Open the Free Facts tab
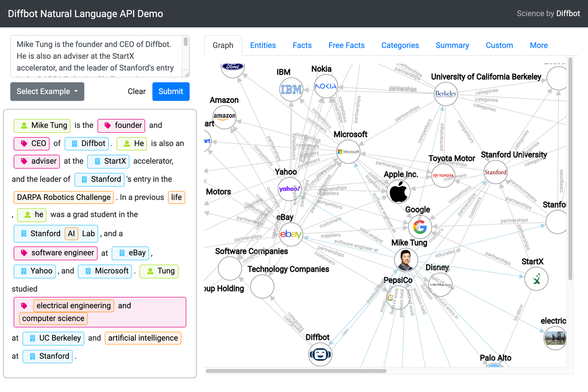The width and height of the screenshot is (588, 392). coord(346,45)
